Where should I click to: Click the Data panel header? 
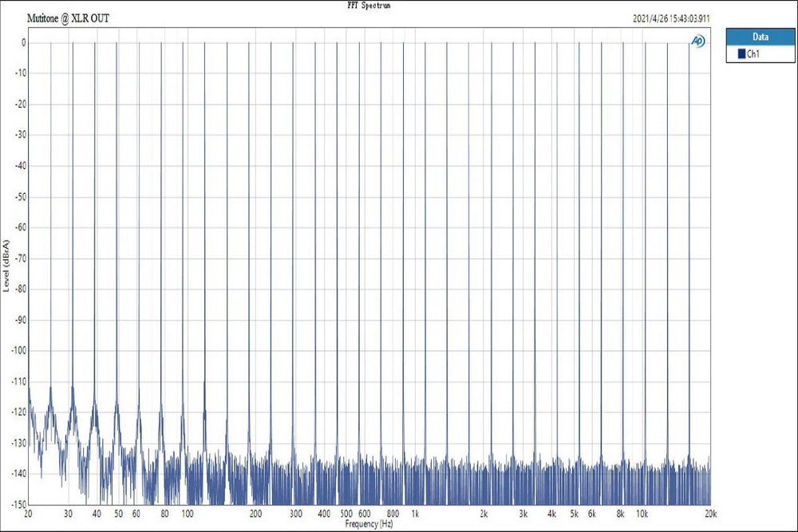(x=760, y=37)
